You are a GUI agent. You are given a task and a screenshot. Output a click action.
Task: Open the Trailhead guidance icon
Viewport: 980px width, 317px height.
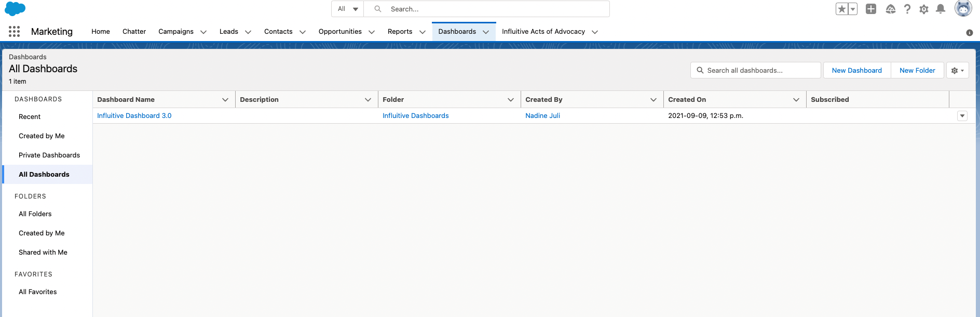[891, 9]
